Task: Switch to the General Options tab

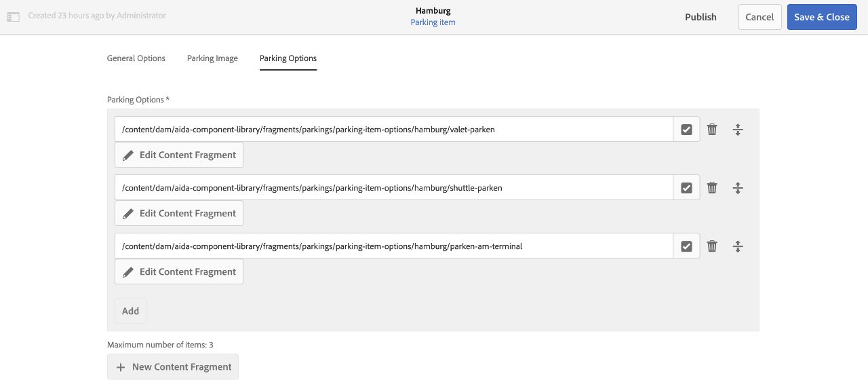Action: (136, 58)
